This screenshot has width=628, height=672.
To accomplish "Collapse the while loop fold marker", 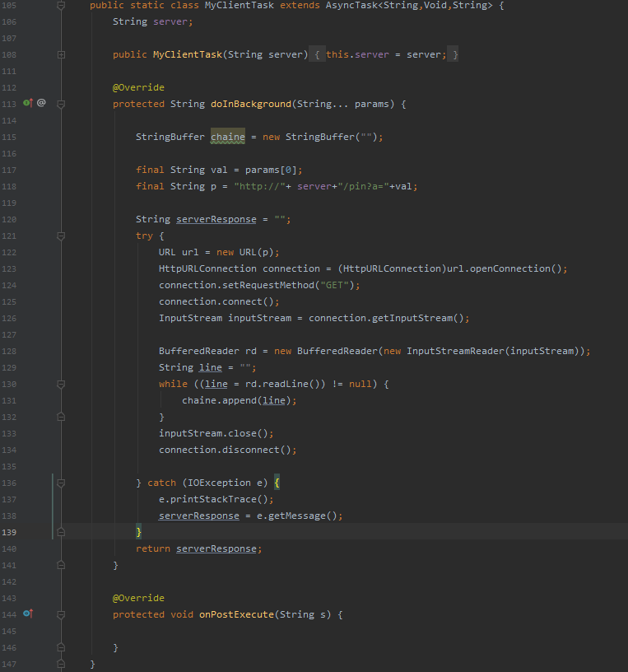I will [61, 385].
